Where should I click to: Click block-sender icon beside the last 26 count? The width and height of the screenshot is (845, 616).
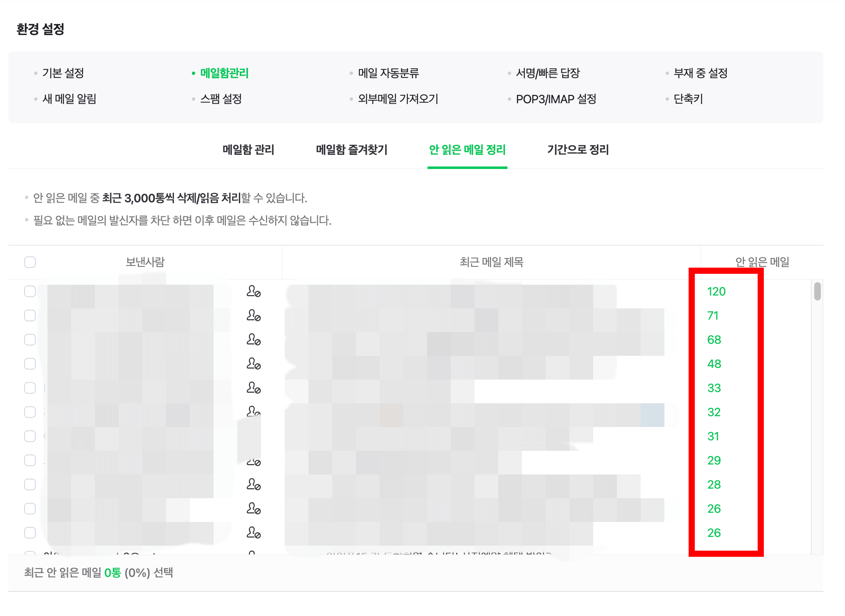pyautogui.click(x=253, y=533)
